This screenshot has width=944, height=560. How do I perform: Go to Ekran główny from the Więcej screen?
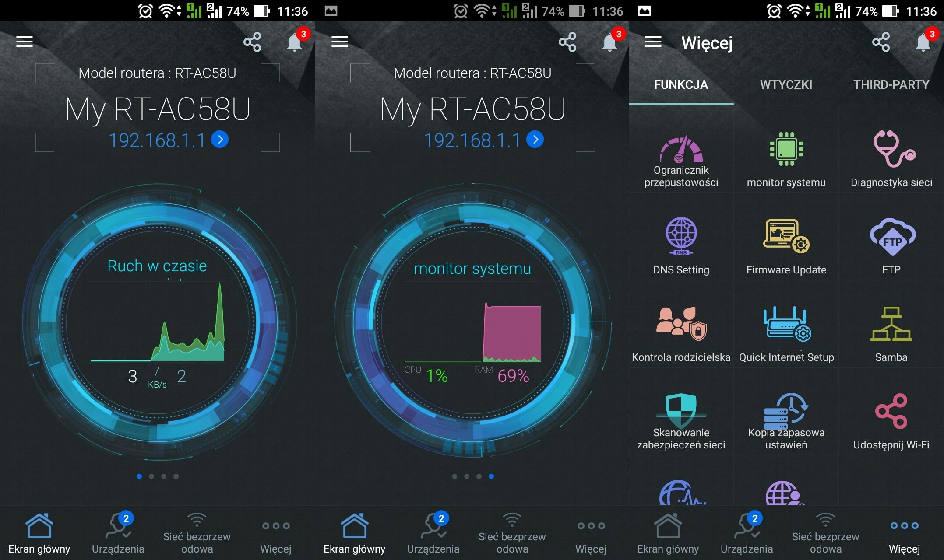click(x=668, y=534)
